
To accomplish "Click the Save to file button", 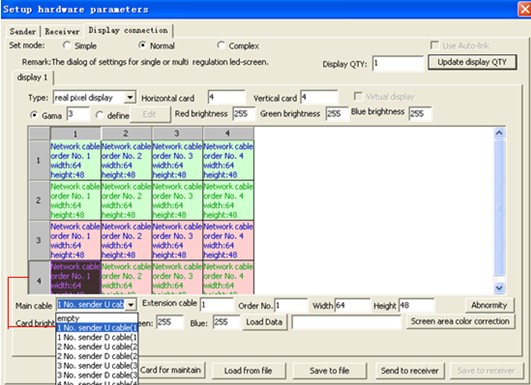I will pyautogui.click(x=329, y=371).
